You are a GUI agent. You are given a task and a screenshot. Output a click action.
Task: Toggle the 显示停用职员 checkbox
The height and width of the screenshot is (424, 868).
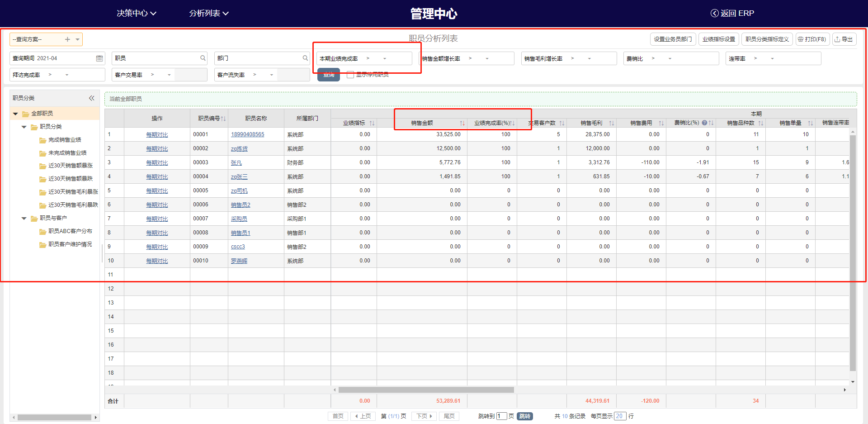[350, 75]
